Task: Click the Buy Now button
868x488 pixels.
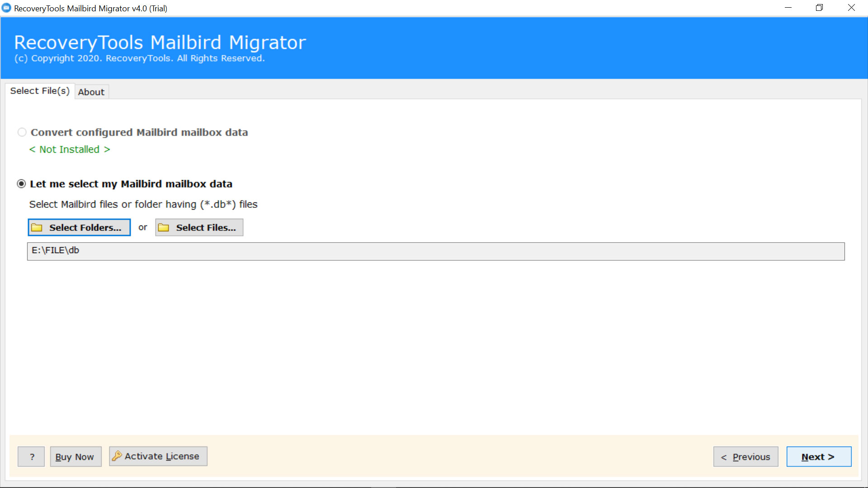Action: [x=75, y=457]
